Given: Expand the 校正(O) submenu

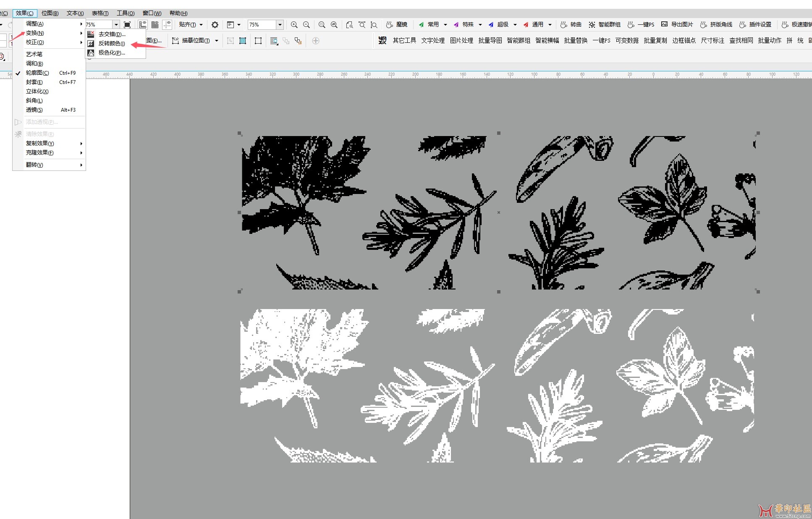Looking at the screenshot, I should click(x=49, y=42).
